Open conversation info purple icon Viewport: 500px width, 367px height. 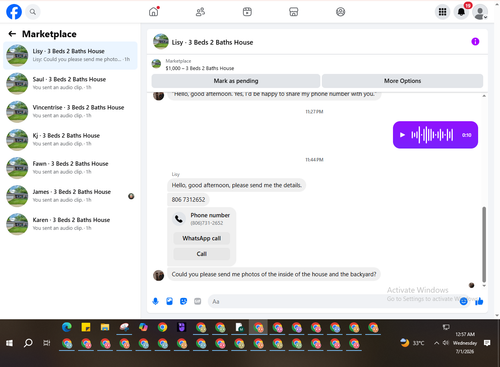click(x=475, y=42)
